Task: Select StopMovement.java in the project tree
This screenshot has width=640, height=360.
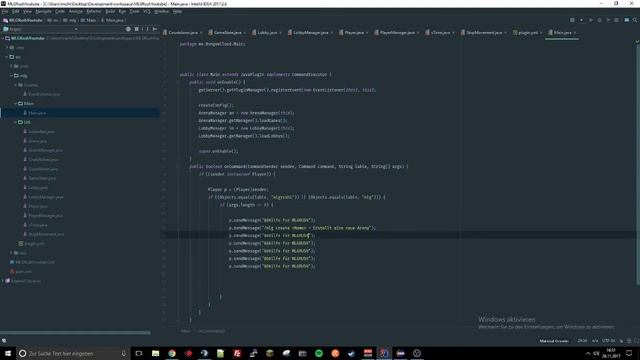Action: pyautogui.click(x=46, y=234)
